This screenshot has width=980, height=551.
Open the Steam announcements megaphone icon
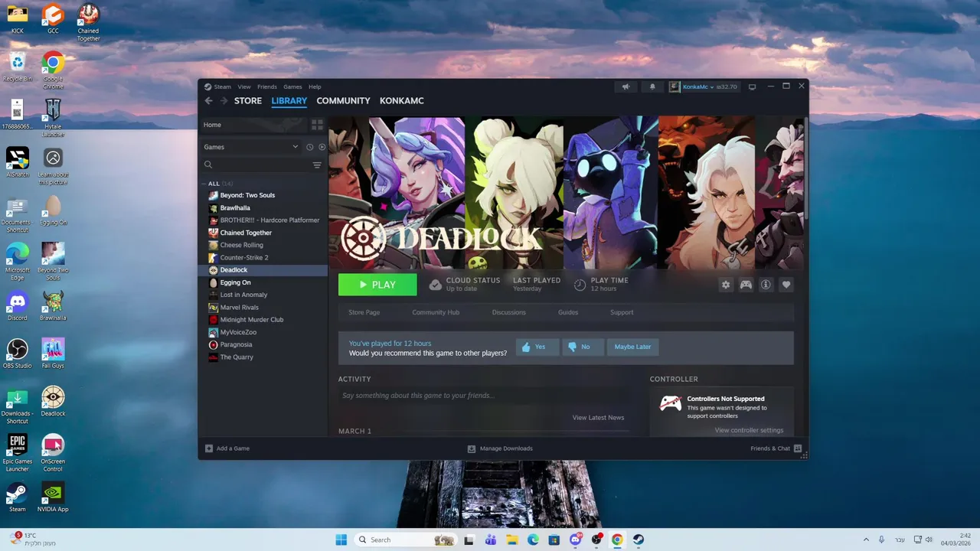click(x=626, y=86)
